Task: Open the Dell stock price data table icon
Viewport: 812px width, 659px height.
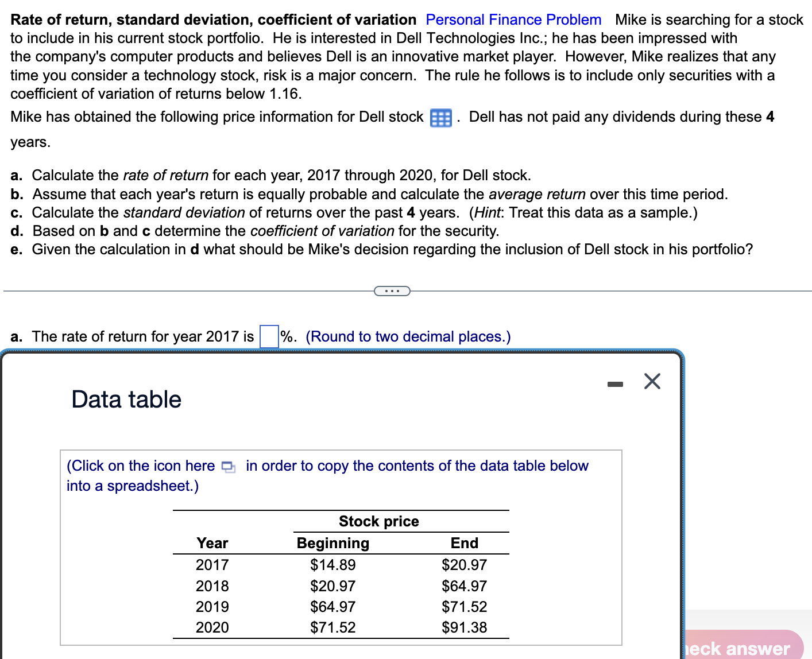Action: [x=439, y=118]
